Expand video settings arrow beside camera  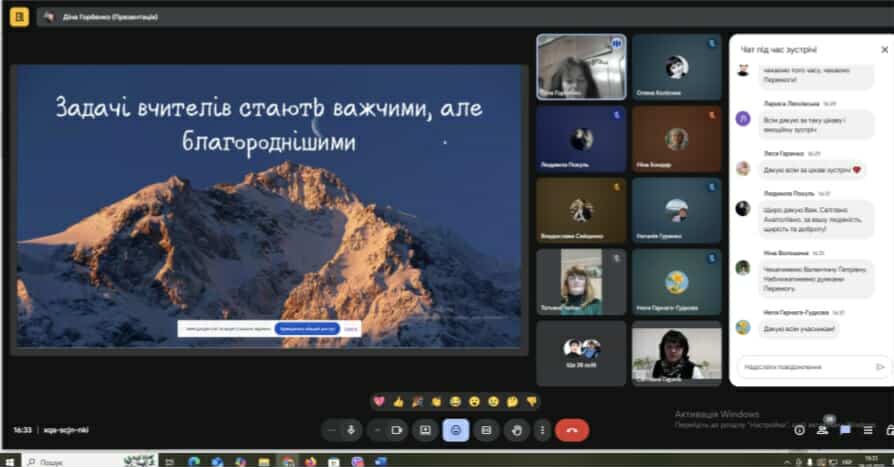(x=377, y=430)
